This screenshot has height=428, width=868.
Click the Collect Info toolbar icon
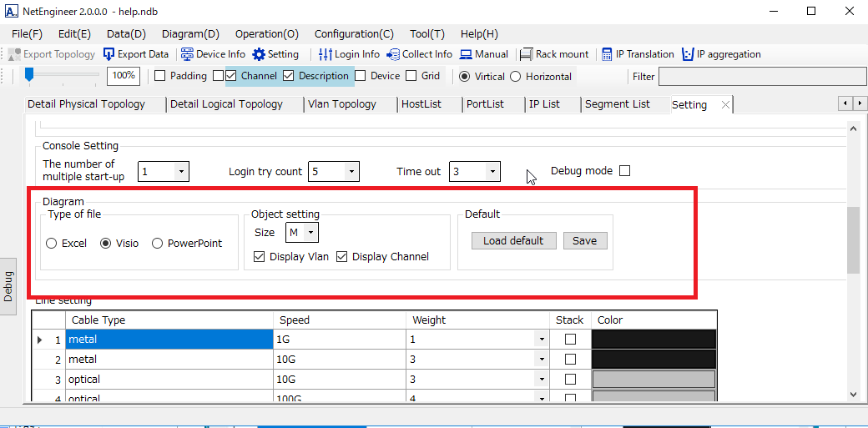pos(393,54)
